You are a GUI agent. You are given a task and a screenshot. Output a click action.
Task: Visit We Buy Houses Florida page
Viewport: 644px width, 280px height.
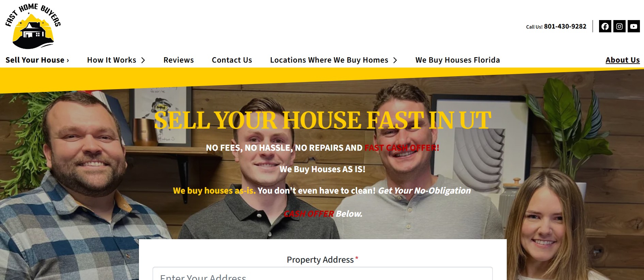(458, 60)
